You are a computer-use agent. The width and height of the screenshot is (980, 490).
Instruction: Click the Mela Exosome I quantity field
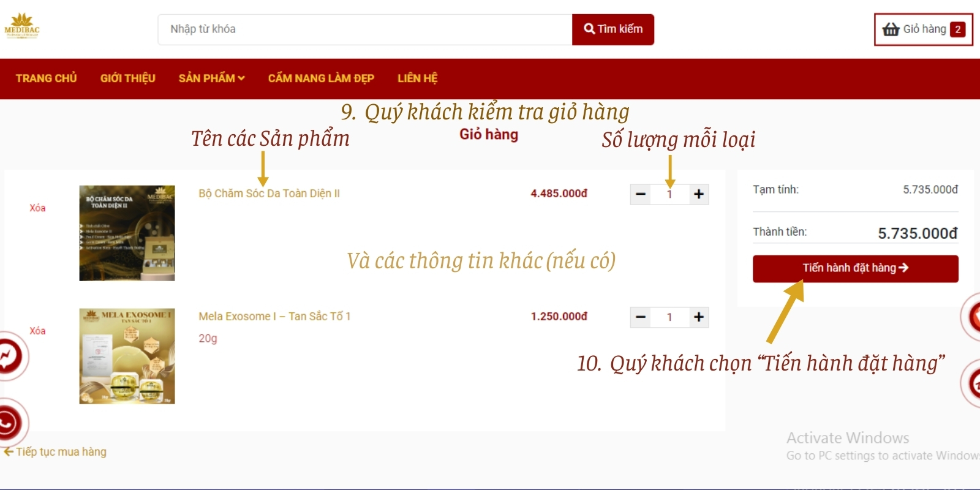pos(669,317)
